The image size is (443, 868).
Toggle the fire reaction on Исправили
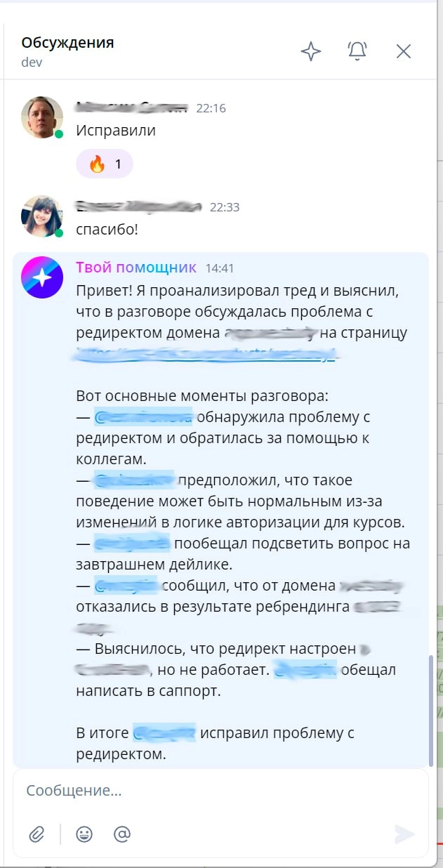[x=105, y=164]
